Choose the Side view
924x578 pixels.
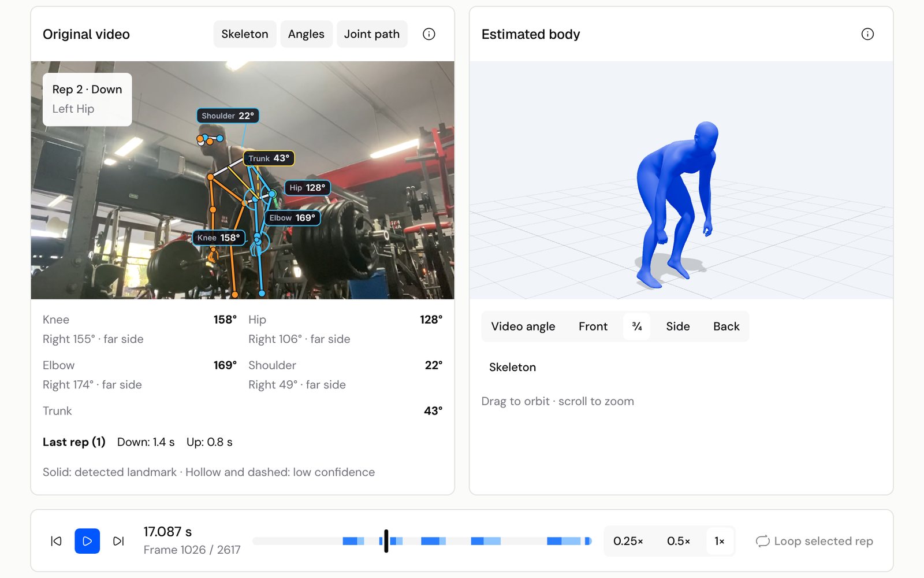(678, 327)
